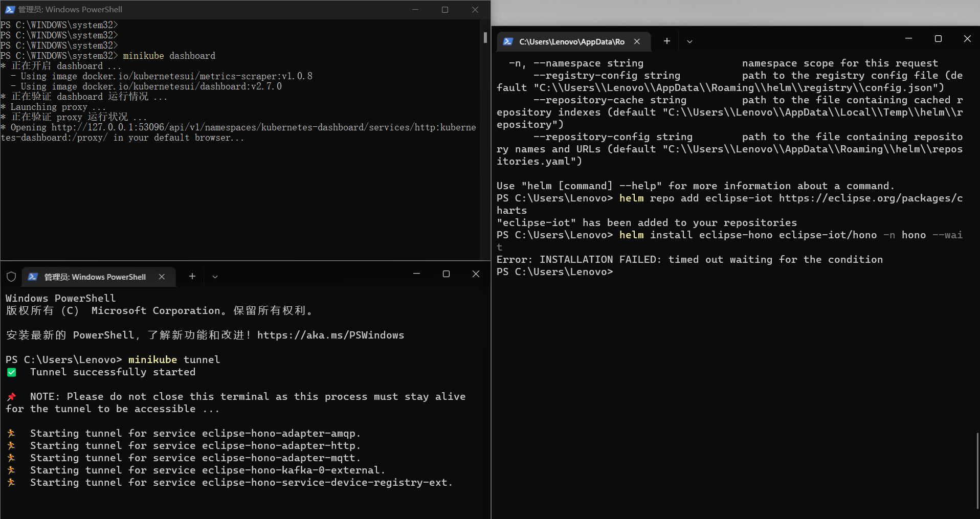980x519 pixels.
Task: Click the PowerShell icon on the bottom terminal tab
Action: (33, 277)
